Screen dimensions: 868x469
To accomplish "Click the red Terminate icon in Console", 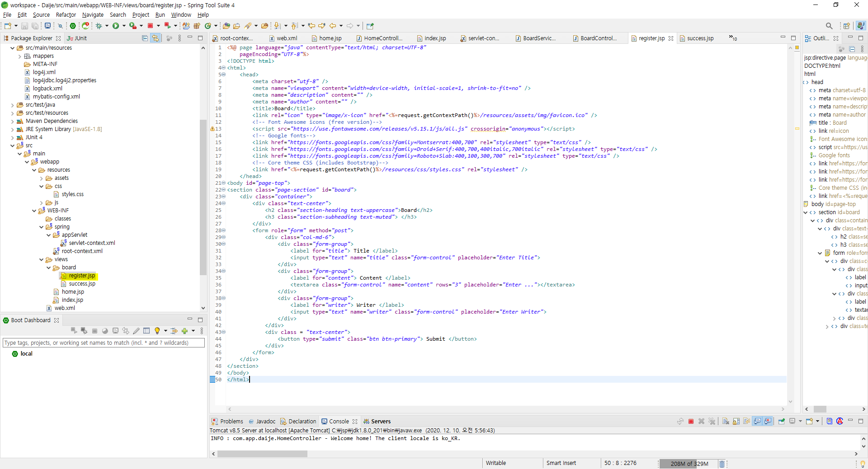I will 691,421.
